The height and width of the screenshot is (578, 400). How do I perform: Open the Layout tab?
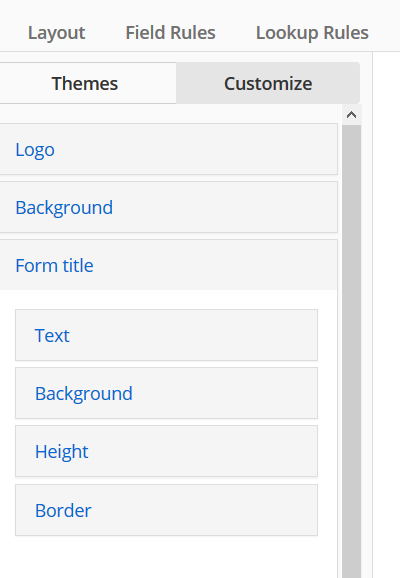point(57,33)
